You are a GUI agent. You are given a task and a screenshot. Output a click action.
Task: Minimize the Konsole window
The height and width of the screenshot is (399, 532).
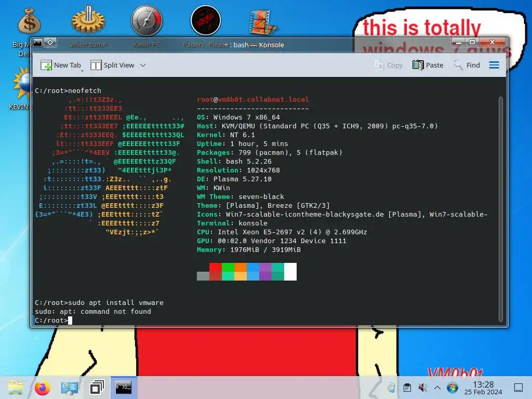[x=458, y=43]
